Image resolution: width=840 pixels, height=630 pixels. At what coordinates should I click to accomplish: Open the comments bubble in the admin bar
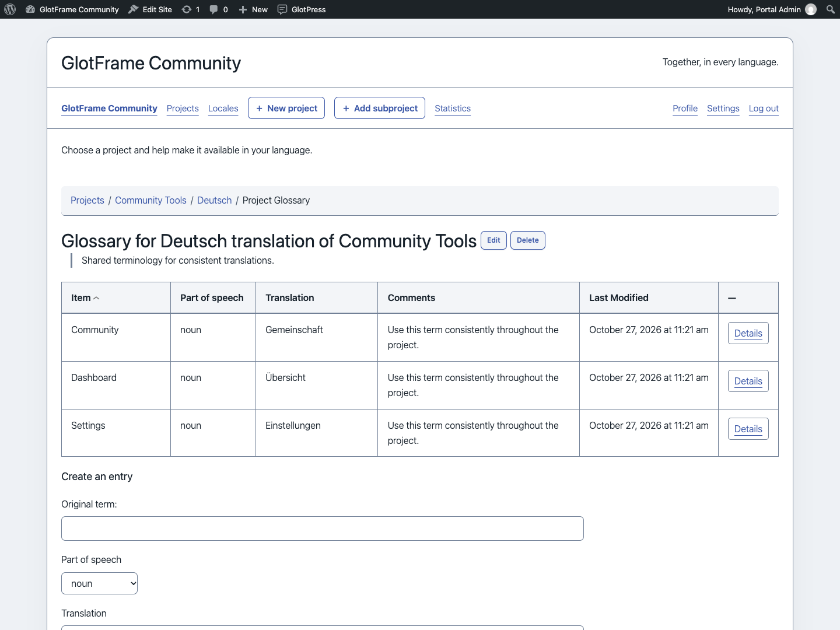click(219, 9)
